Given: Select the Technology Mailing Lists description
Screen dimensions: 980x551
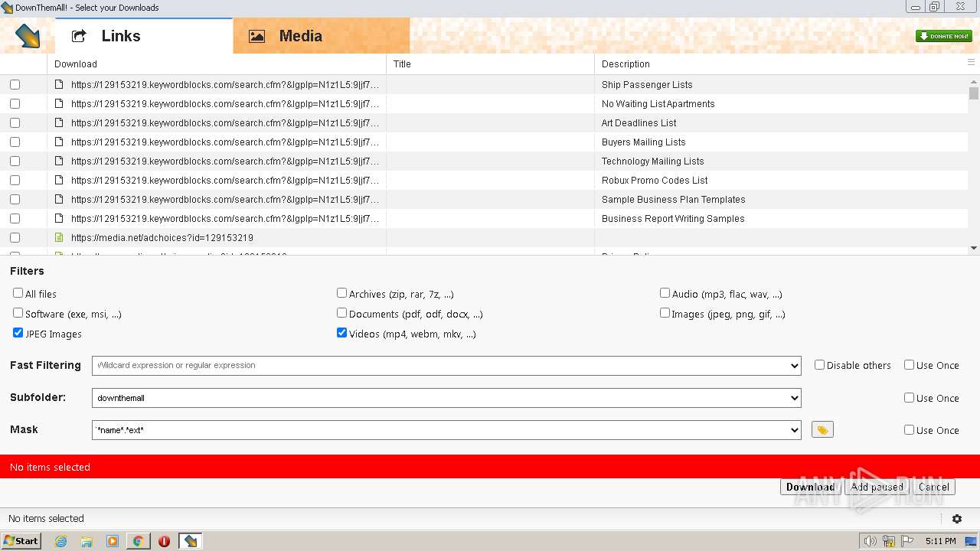Looking at the screenshot, I should (652, 161).
